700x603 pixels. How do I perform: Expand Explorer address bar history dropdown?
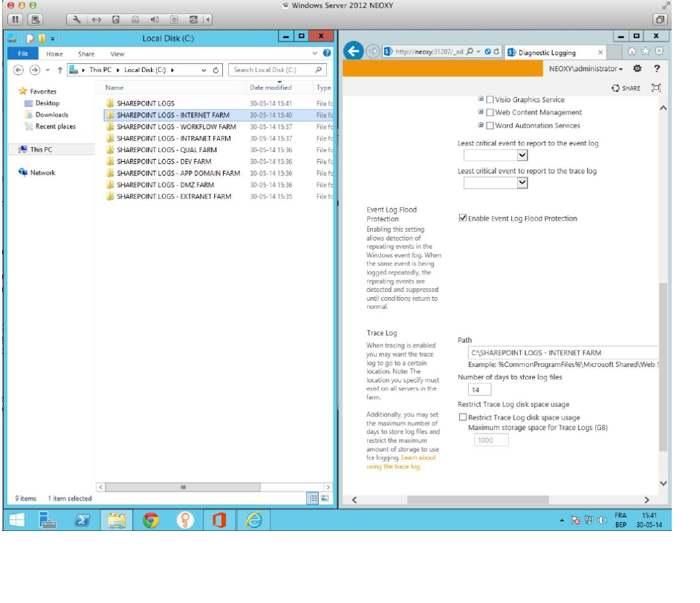[204, 70]
